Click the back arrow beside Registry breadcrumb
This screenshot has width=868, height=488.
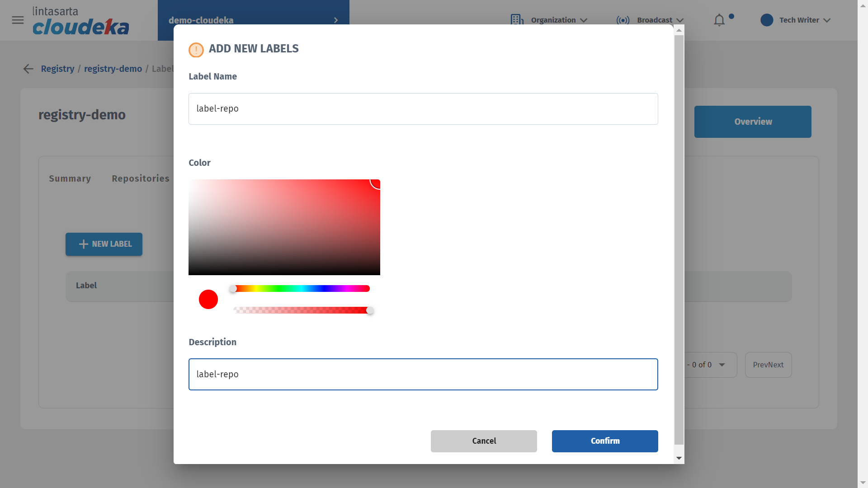coord(28,69)
